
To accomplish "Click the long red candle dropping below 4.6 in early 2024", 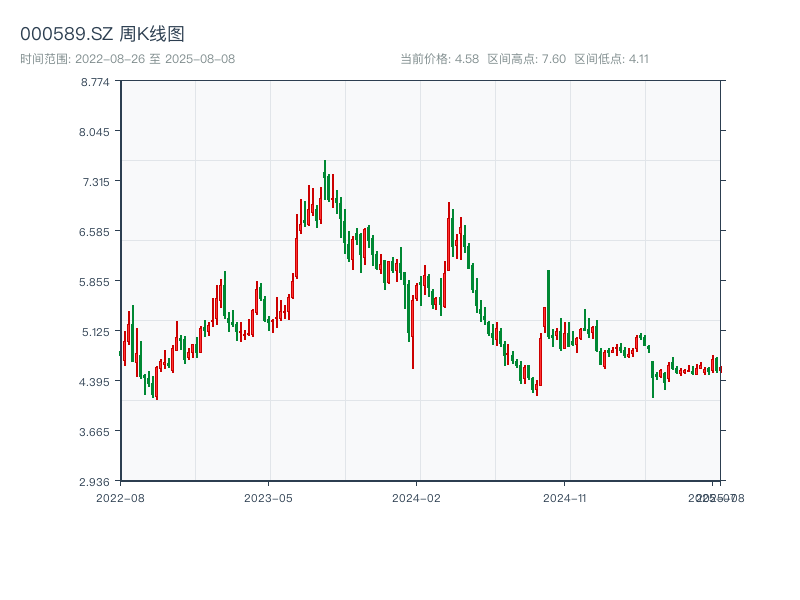I will coord(413,332).
